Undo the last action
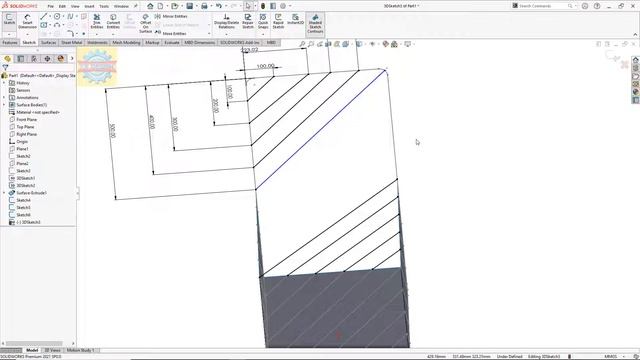The width and height of the screenshot is (640, 360). [219, 6]
